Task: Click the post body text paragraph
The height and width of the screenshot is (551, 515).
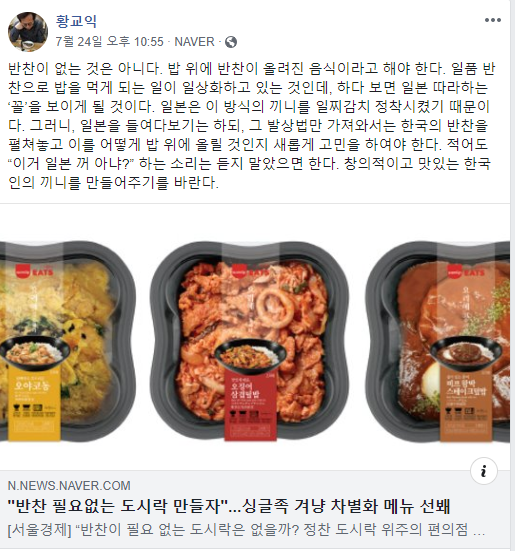Action: click(x=252, y=125)
